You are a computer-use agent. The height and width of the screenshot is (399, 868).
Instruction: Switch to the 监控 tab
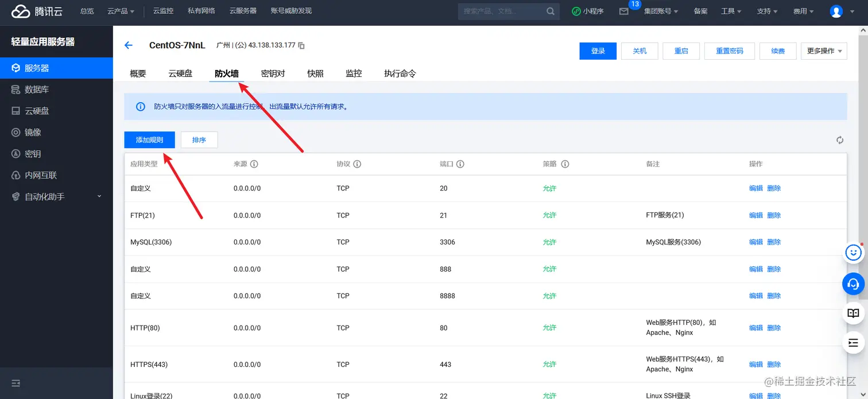(x=354, y=73)
